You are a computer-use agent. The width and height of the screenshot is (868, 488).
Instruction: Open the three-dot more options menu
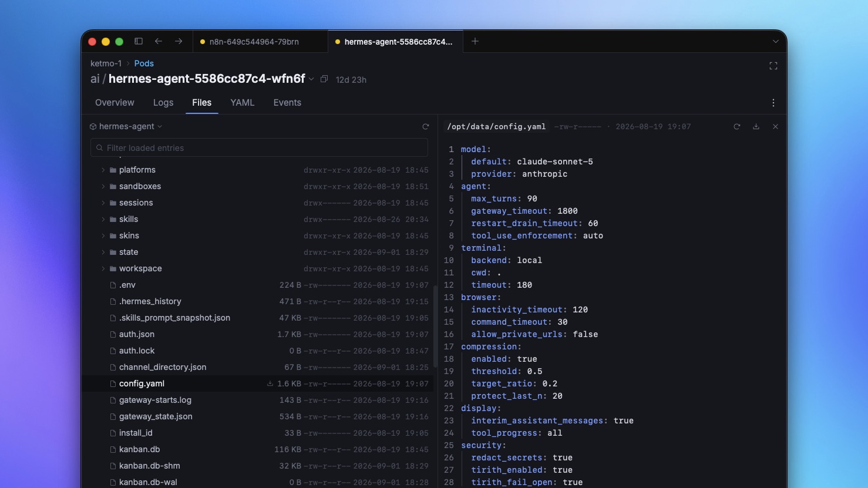(773, 103)
